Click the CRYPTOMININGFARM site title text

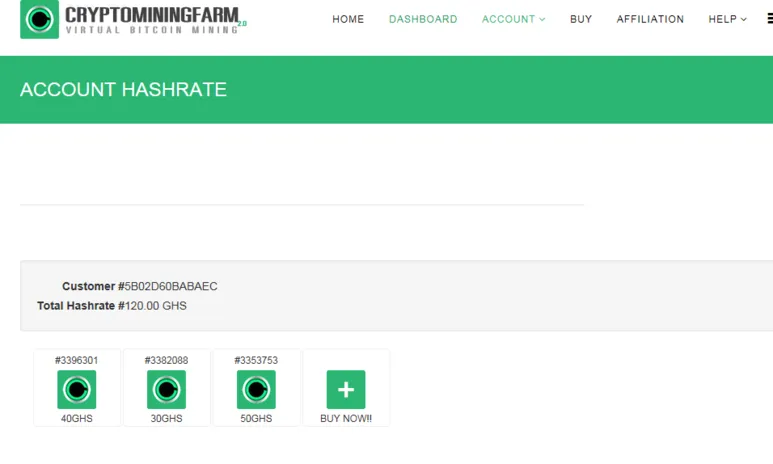pos(152,14)
